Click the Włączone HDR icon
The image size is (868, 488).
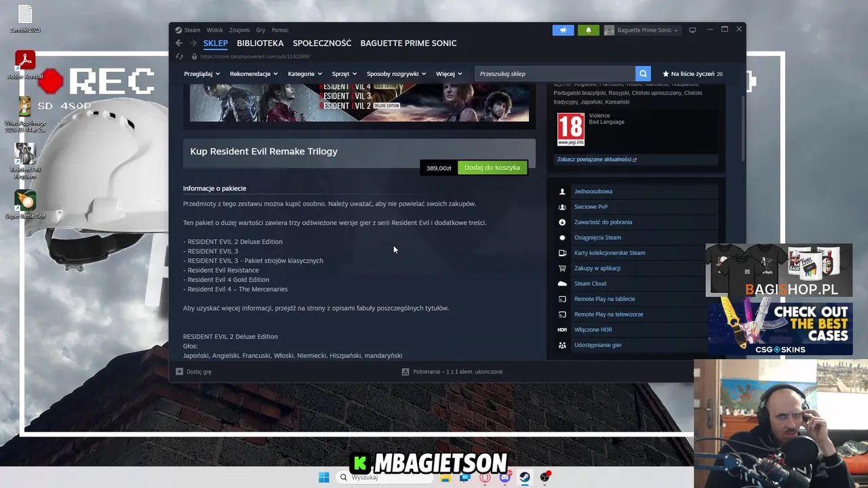(x=562, y=329)
